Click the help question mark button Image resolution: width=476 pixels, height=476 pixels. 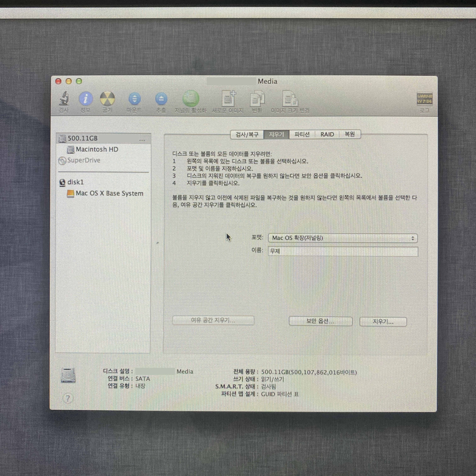(x=68, y=398)
